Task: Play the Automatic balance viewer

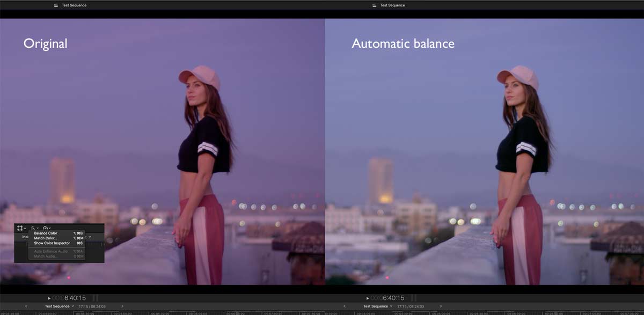Action: coord(368,298)
